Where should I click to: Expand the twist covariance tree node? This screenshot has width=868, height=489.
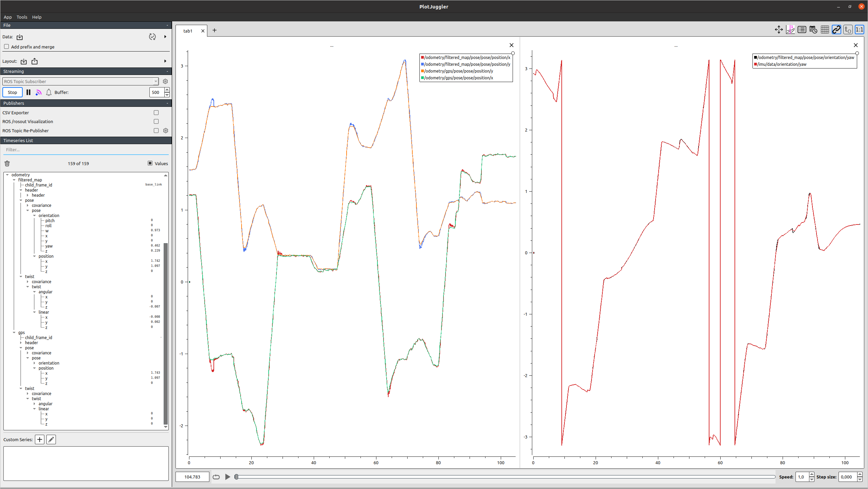point(28,282)
